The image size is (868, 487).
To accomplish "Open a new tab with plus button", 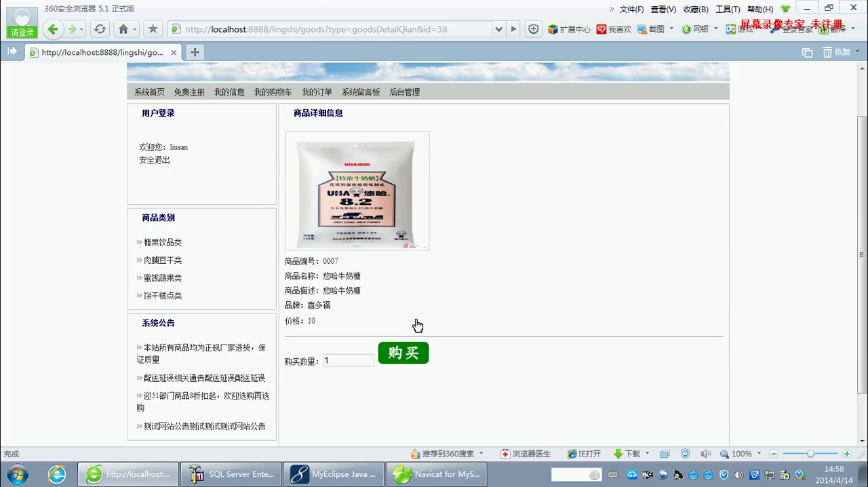I will [x=195, y=52].
